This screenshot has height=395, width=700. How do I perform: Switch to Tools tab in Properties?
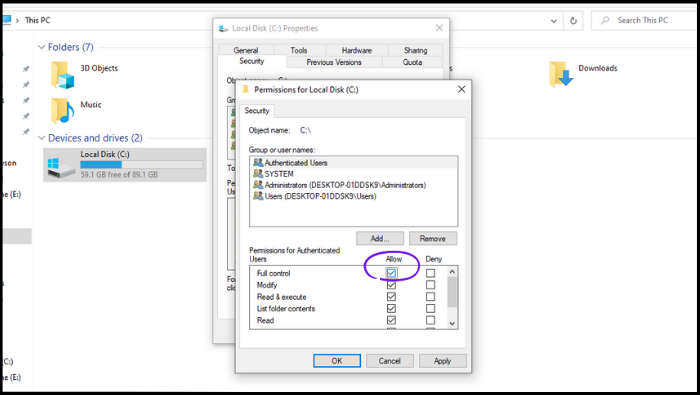pos(299,50)
